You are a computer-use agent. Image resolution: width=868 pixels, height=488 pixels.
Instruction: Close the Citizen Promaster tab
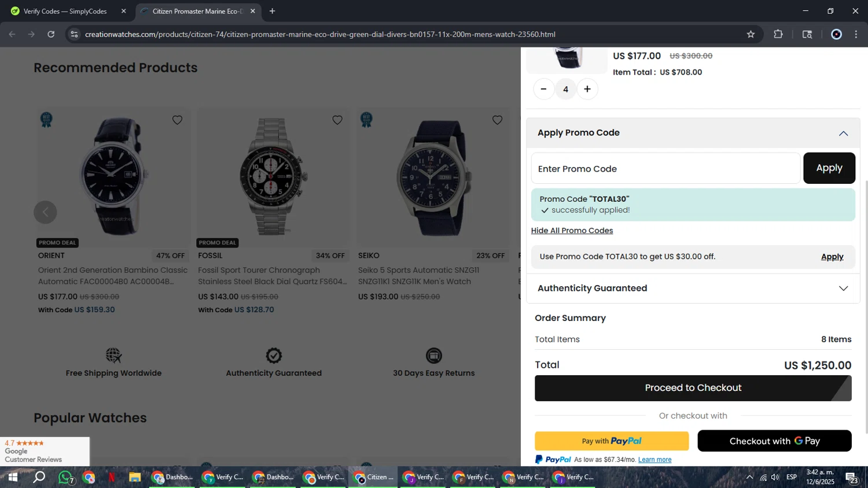click(252, 11)
